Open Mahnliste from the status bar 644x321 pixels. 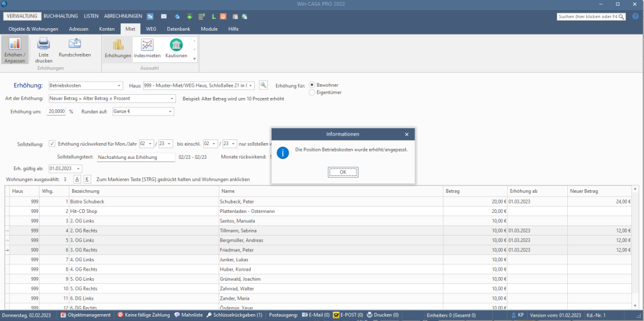pos(189,315)
